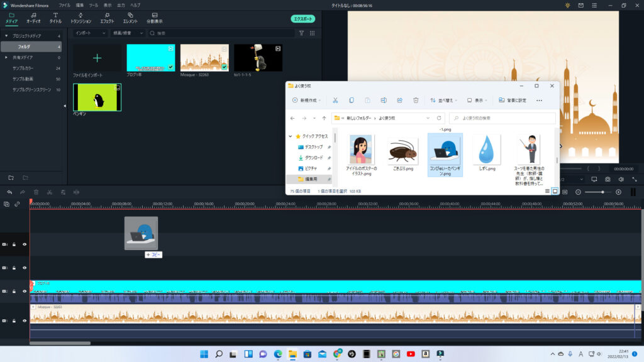
Task: Open the Explorer address bar history chevron
Action: click(x=428, y=118)
